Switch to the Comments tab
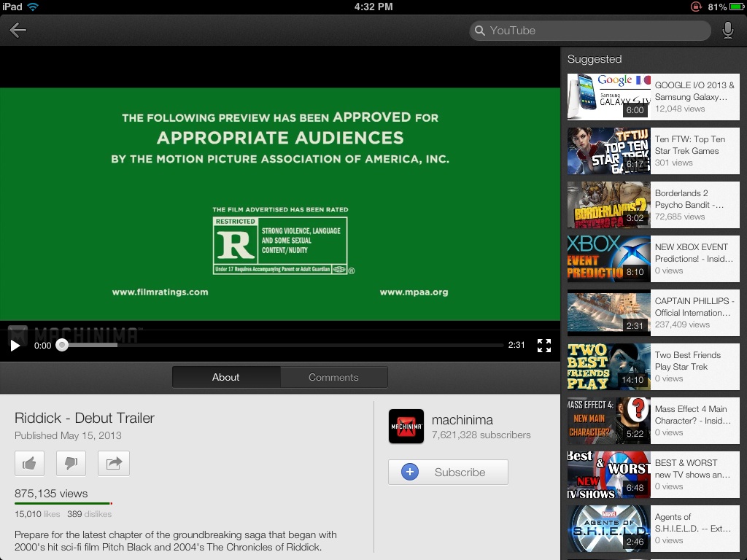This screenshot has height=560, width=747. point(333,377)
